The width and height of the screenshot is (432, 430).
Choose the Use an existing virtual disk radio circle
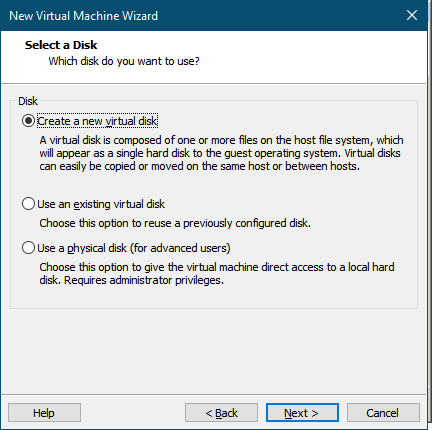(28, 203)
